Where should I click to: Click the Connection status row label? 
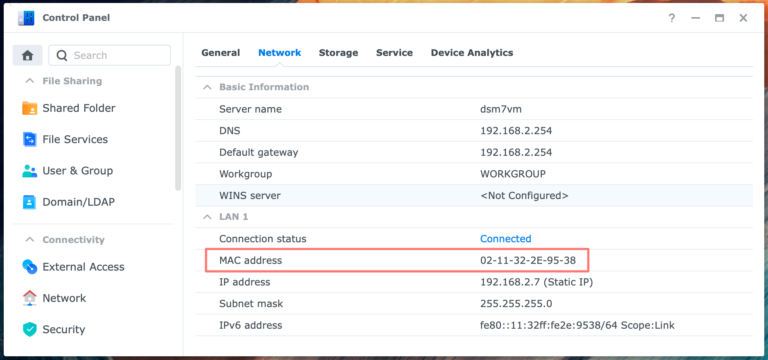click(x=263, y=239)
